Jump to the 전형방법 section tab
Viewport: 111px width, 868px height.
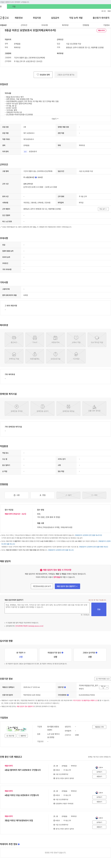(x=86, y=25)
